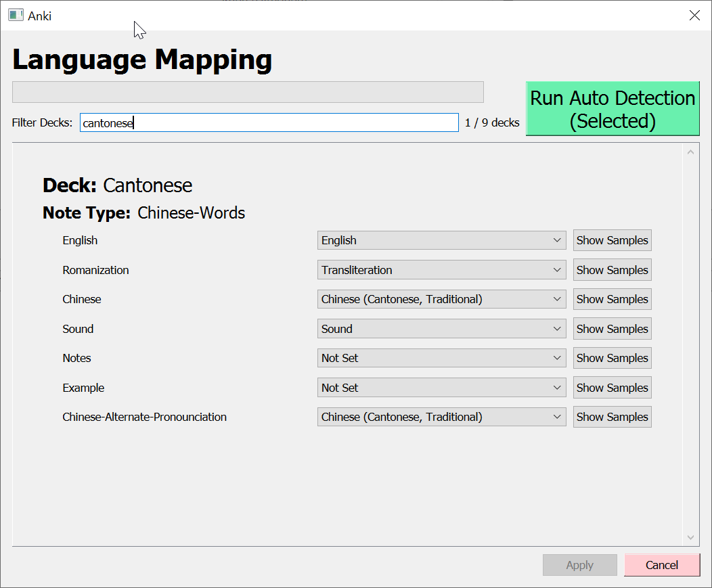Expand the Romanization field dropdown
Screen dimensions: 712x588
441,270
